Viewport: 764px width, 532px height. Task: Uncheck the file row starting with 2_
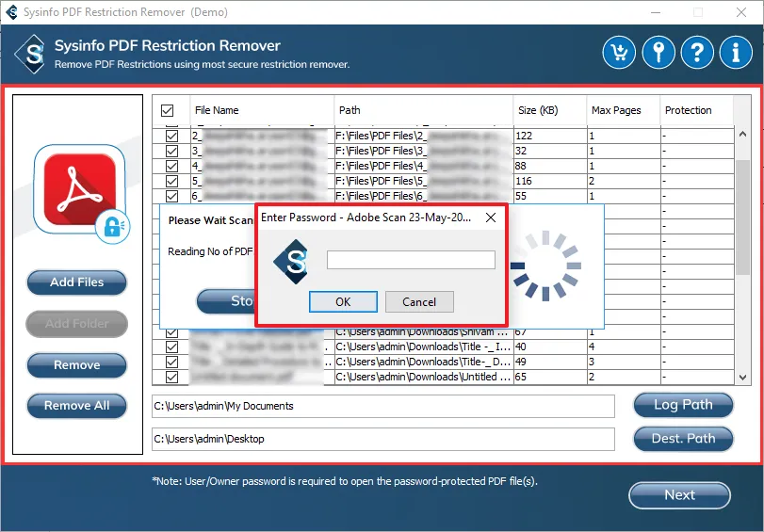point(171,136)
